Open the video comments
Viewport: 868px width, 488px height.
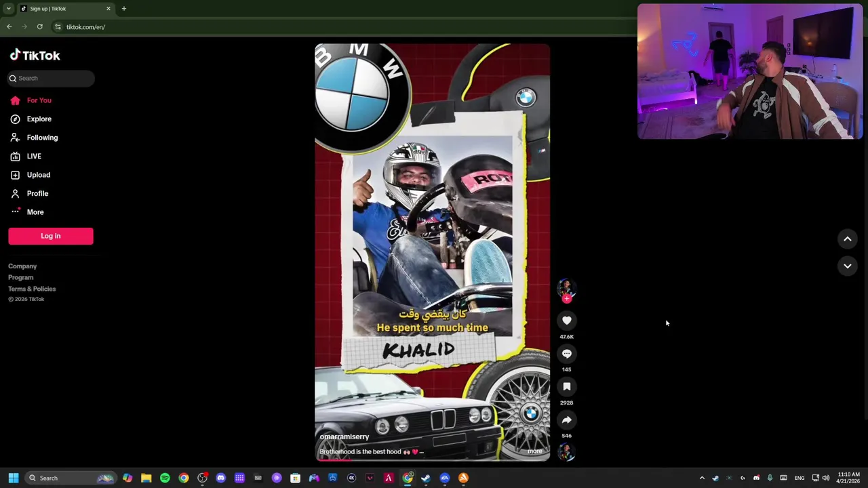click(x=567, y=354)
